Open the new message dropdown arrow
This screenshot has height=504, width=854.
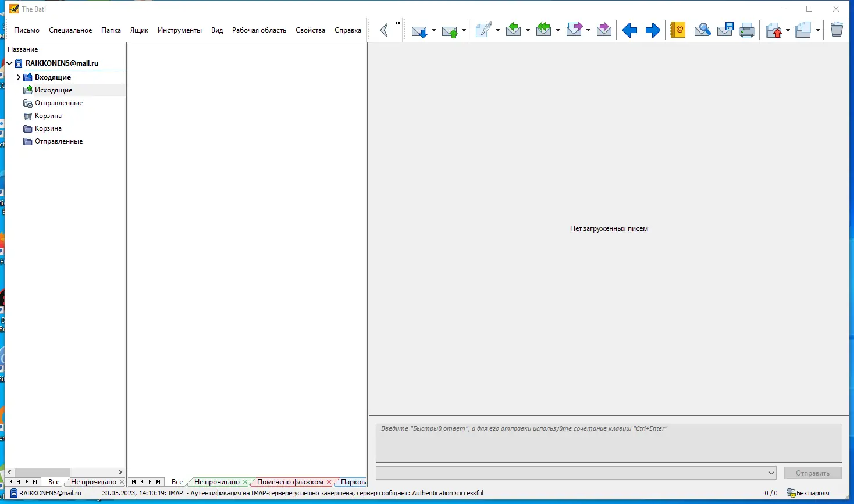(x=497, y=30)
